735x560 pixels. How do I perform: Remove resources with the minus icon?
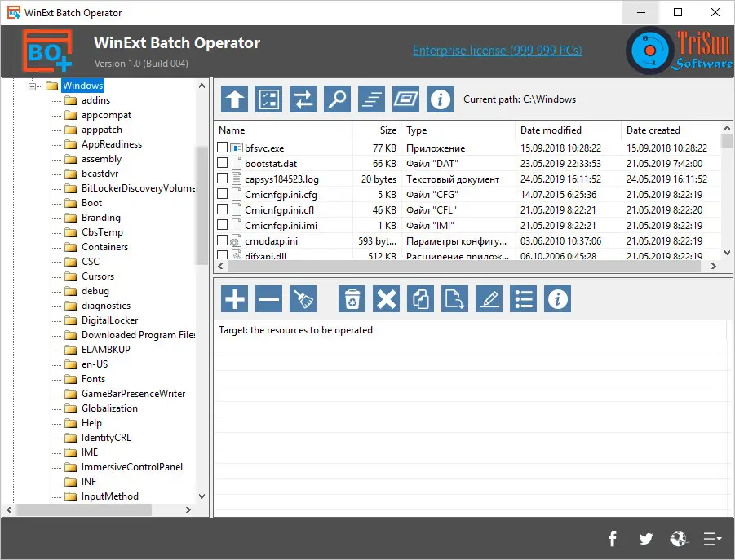point(268,298)
